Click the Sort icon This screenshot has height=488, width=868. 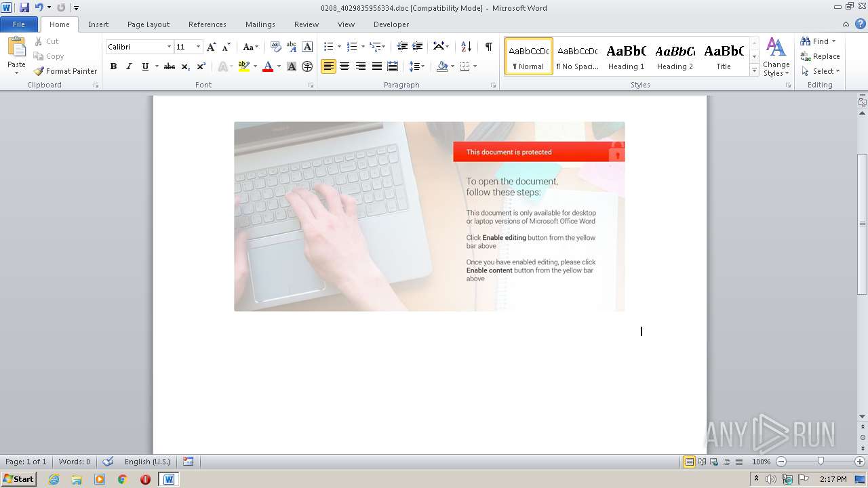pyautogui.click(x=466, y=47)
